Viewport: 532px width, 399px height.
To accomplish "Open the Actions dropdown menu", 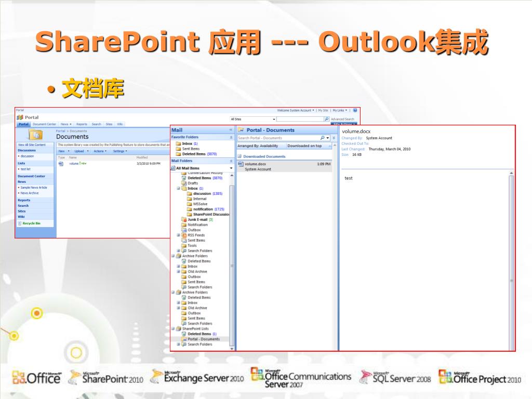I will click(100, 151).
